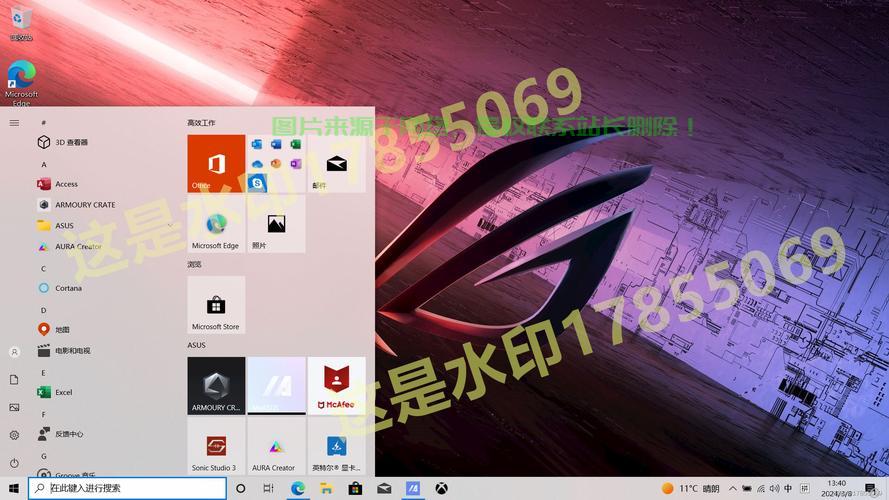
Task: Click the Windows Start button
Action: click(x=14, y=488)
